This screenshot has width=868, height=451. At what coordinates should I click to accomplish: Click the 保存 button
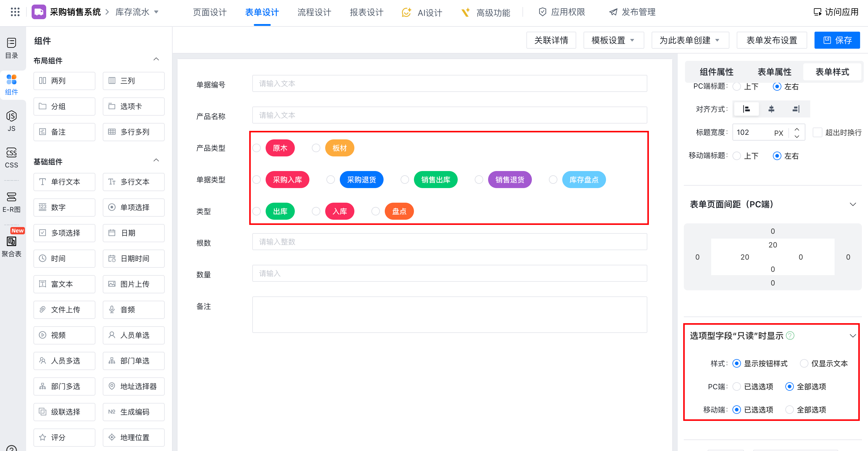(837, 40)
